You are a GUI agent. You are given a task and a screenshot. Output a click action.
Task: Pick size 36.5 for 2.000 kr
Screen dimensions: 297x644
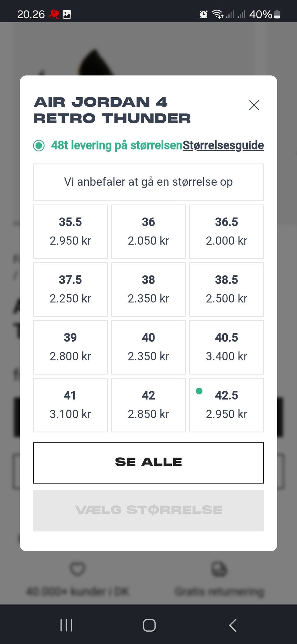tap(226, 231)
